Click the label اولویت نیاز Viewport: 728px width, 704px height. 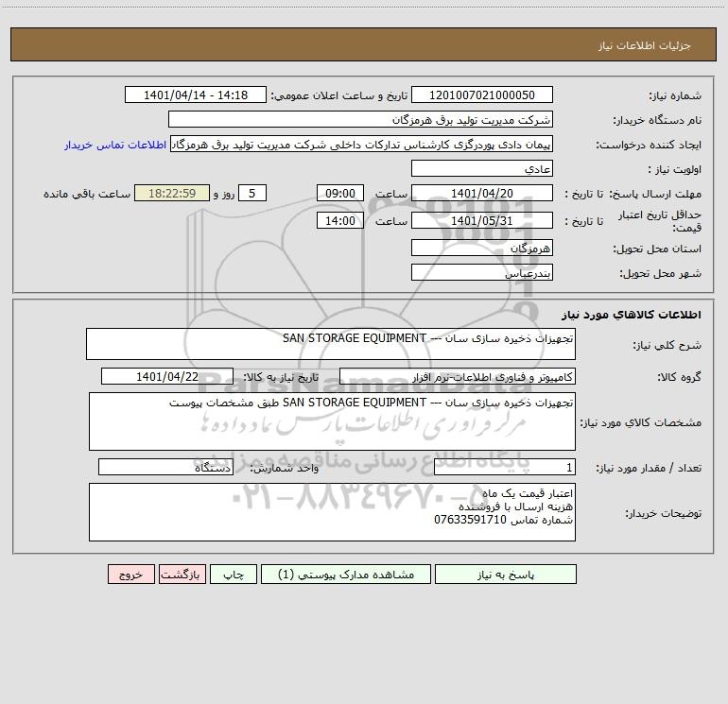[674, 169]
